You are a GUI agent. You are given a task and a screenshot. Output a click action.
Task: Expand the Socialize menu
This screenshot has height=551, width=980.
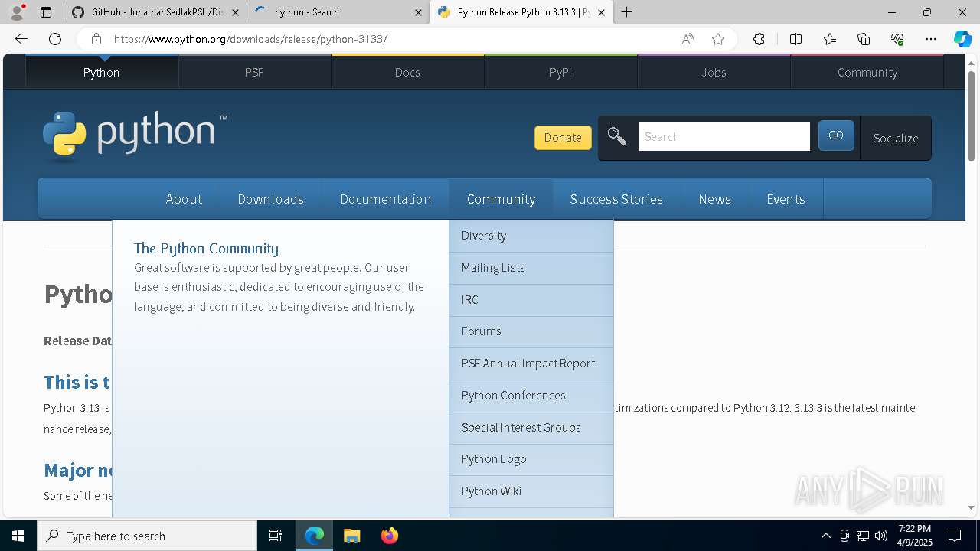pyautogui.click(x=896, y=138)
